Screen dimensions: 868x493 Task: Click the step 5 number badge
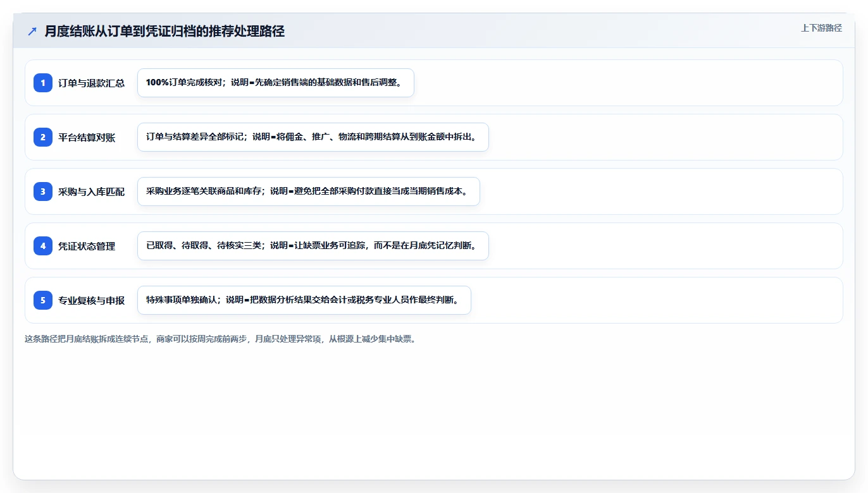click(x=43, y=300)
